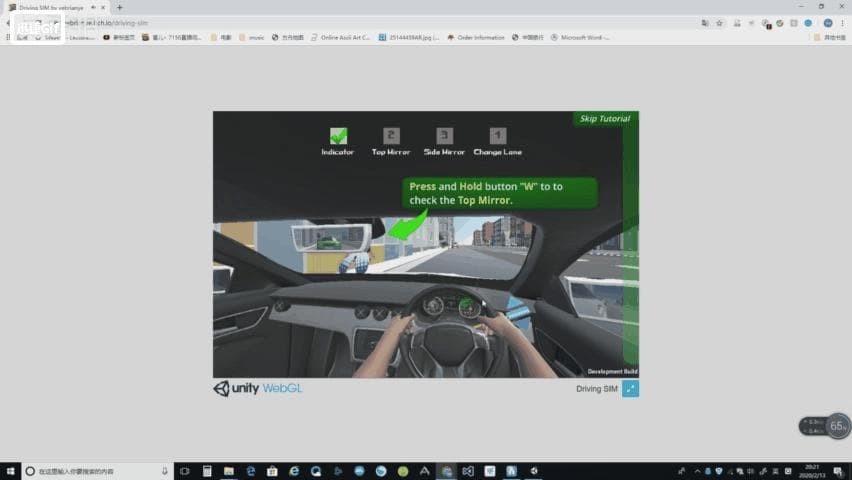Image resolution: width=852 pixels, height=480 pixels.
Task: Click the Windows taskbar search box
Action: pos(98,471)
